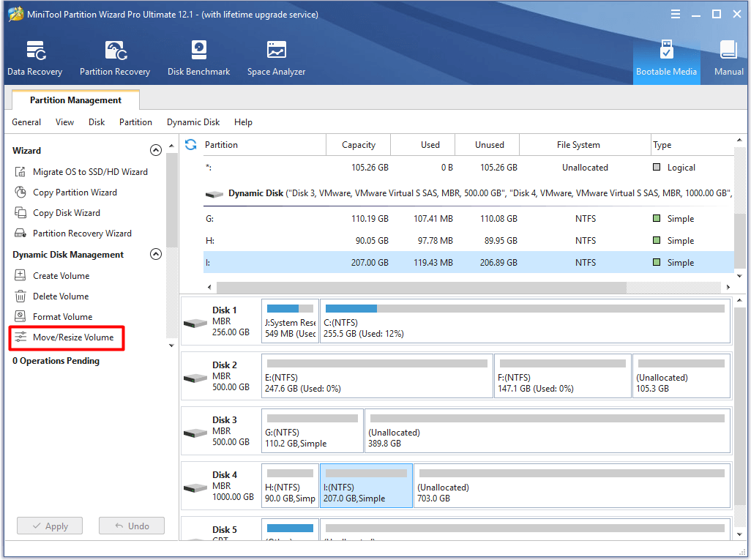Click sidebar scroll up arrow
Image resolution: width=751 pixels, height=560 pixels.
pyautogui.click(x=171, y=146)
